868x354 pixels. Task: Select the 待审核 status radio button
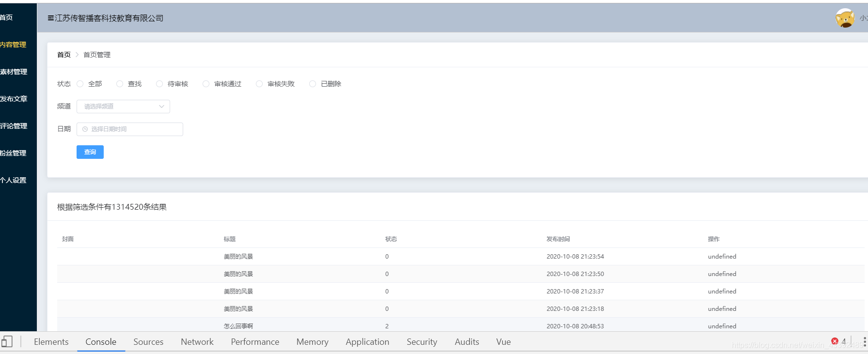point(159,84)
